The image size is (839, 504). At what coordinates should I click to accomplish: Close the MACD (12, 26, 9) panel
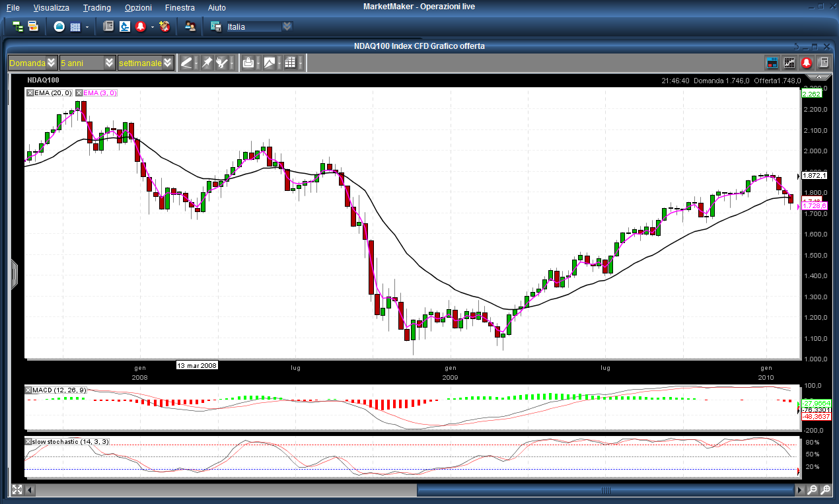(29, 390)
